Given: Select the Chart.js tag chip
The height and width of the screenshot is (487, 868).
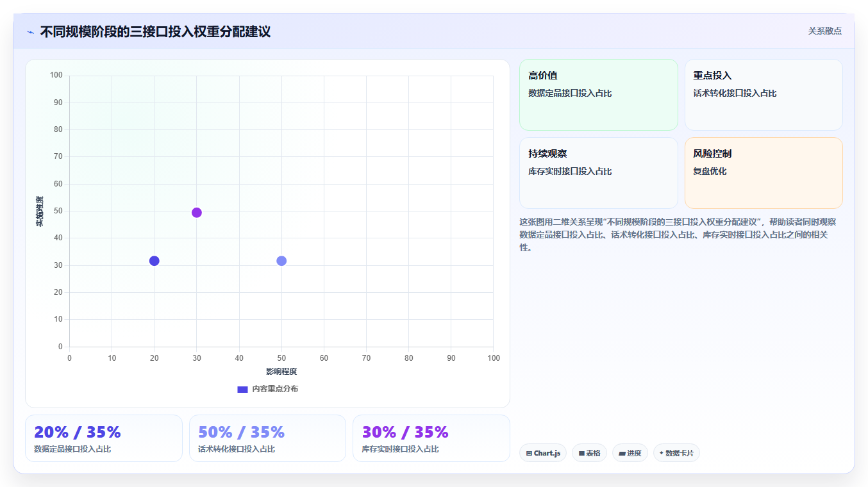Looking at the screenshot, I should point(543,453).
